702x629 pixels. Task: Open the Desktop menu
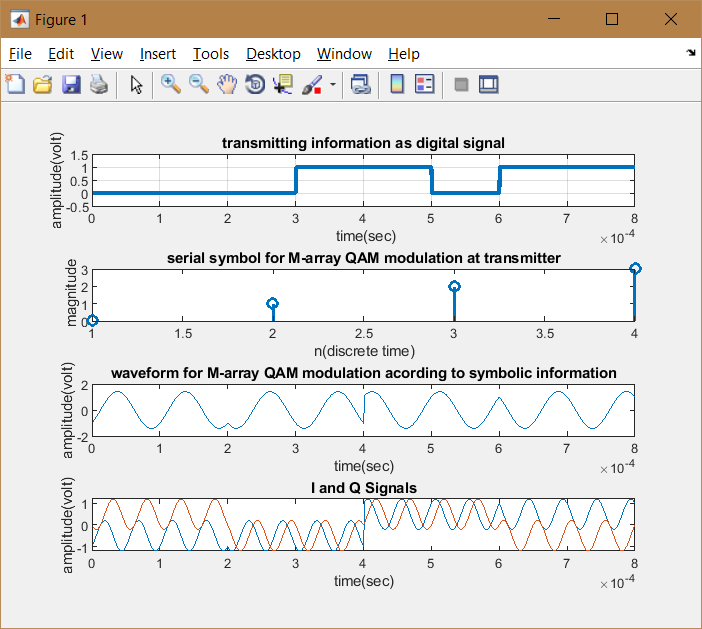273,54
